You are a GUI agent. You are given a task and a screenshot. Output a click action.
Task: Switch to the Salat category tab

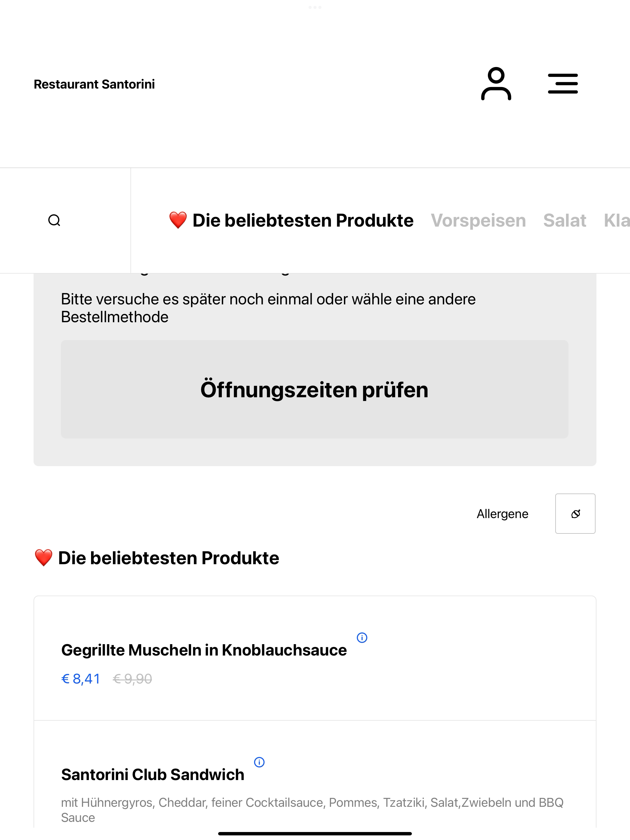(565, 220)
